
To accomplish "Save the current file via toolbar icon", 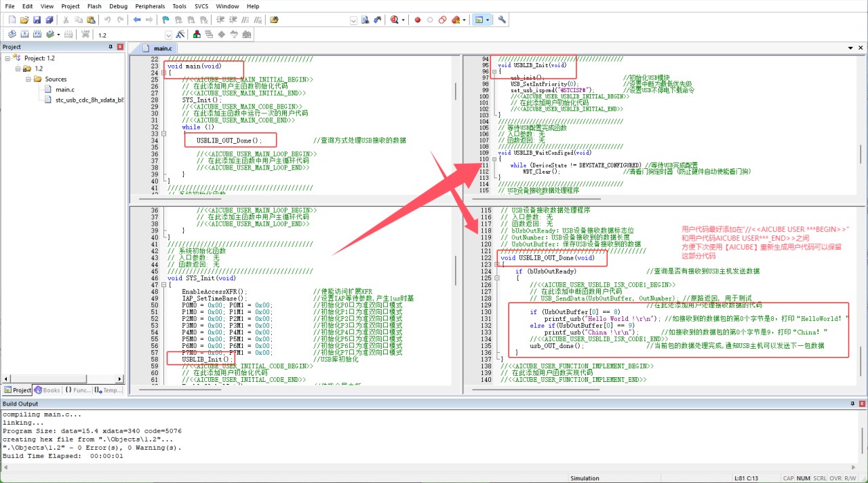I will point(37,20).
